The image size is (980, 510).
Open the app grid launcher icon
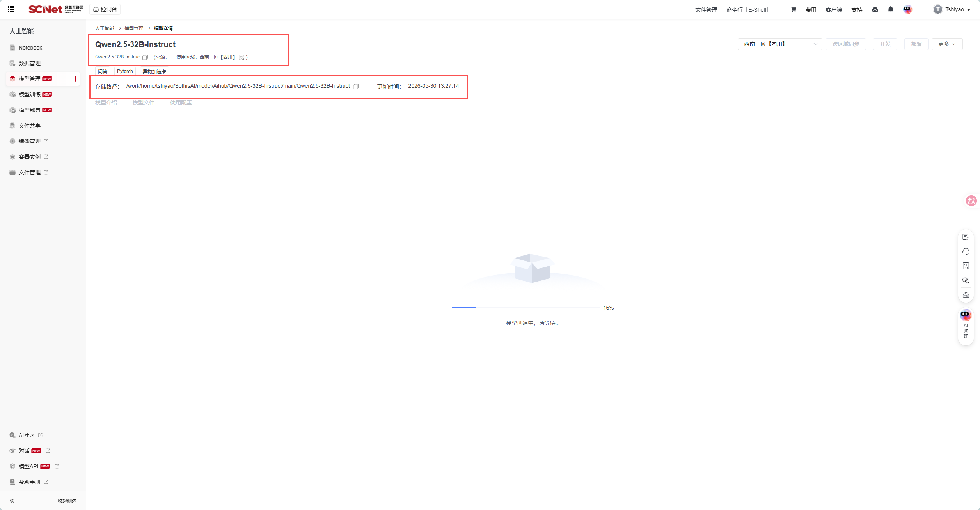[11, 9]
